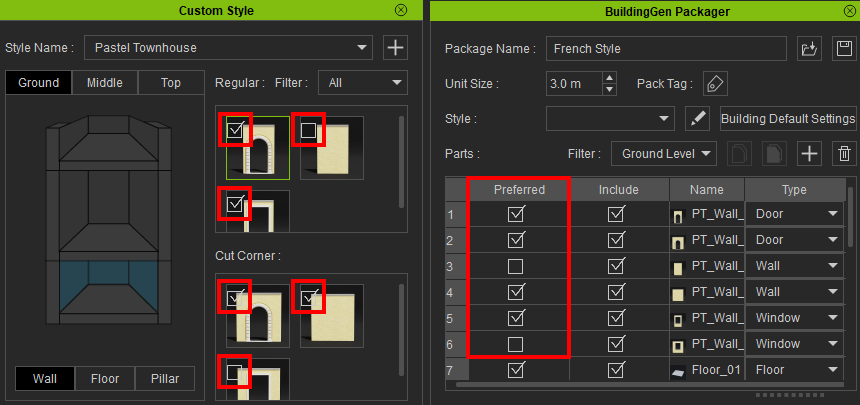
Task: Select the Wall tab
Action: 45,379
